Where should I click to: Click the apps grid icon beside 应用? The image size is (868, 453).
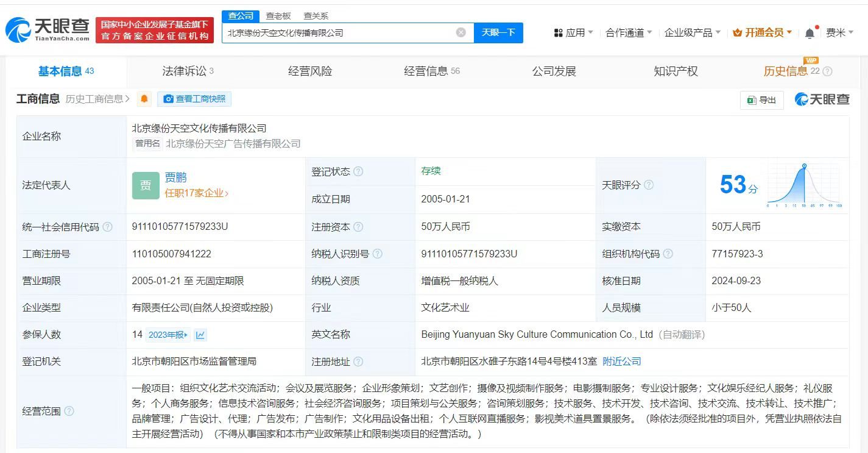tap(558, 32)
